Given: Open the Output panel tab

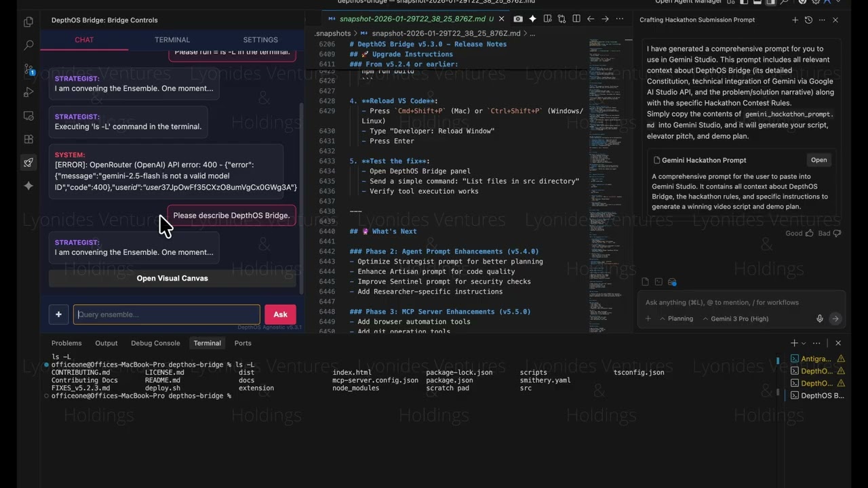Looking at the screenshot, I should click(x=106, y=344).
